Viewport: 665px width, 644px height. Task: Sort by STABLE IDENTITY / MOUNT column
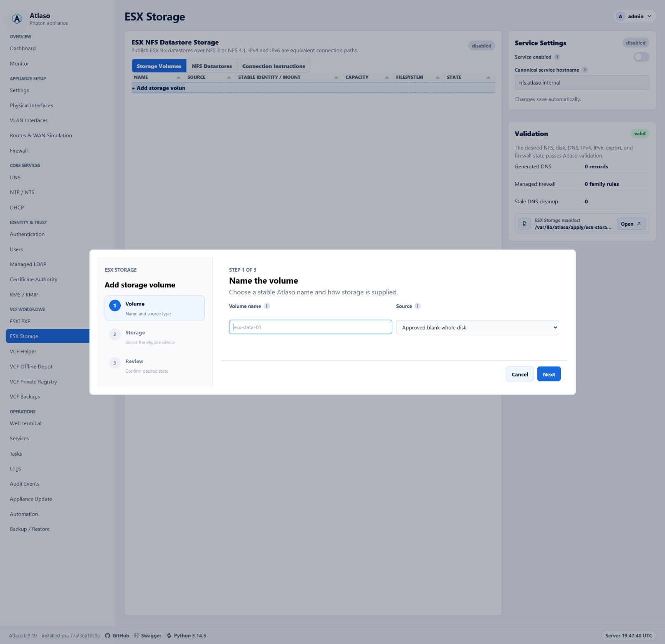coord(288,77)
